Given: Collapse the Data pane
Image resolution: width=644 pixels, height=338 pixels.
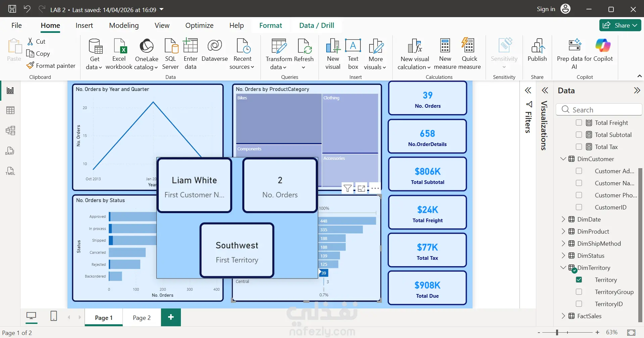Looking at the screenshot, I should click(637, 90).
